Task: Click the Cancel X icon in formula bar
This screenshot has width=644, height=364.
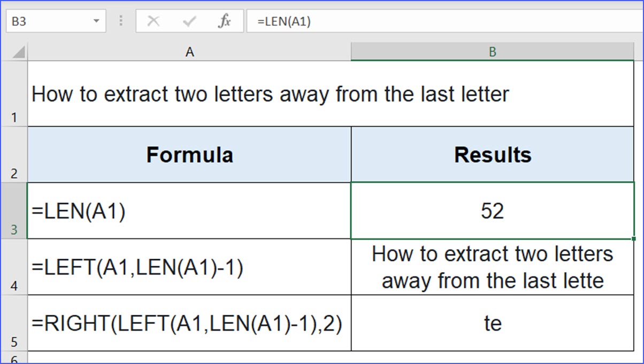Action: [154, 21]
